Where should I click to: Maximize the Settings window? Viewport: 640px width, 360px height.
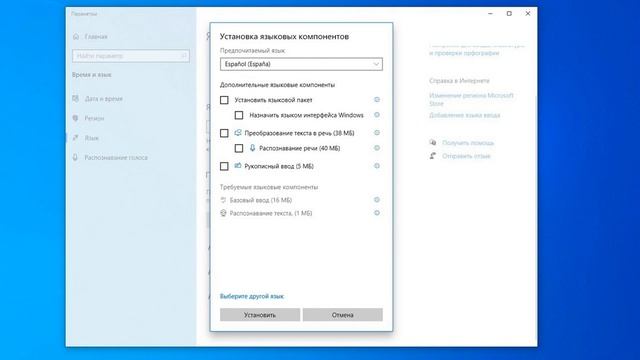tap(509, 13)
